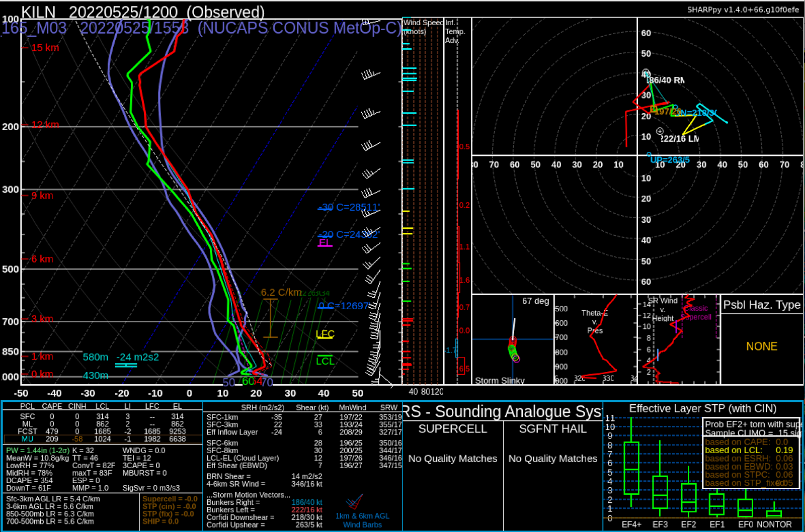Viewport: 805px width, 532px height.
Task: Click the SGFNT HAIL analogue heading
Action: click(553, 429)
